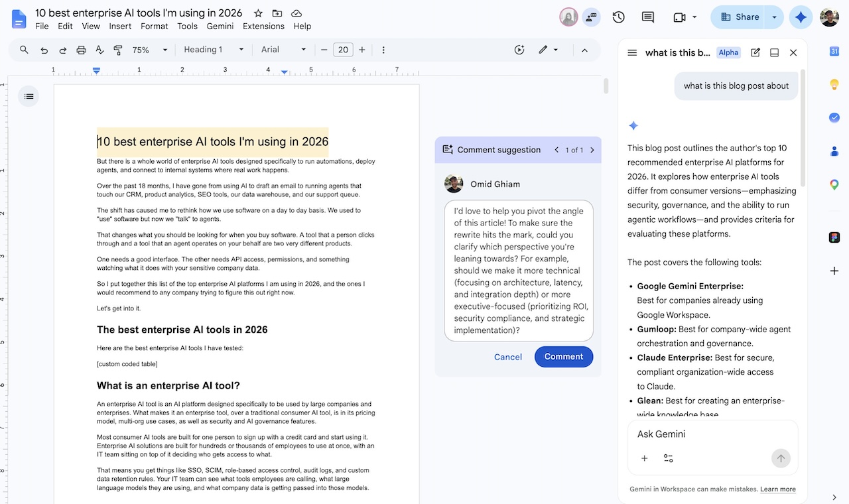Increase the font size
The image size is (849, 504).
pyautogui.click(x=361, y=50)
